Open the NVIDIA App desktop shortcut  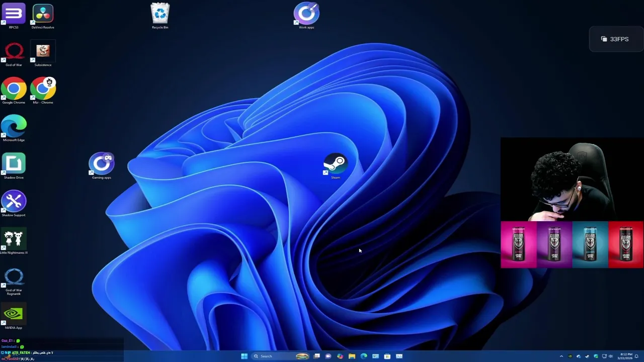[x=14, y=317]
